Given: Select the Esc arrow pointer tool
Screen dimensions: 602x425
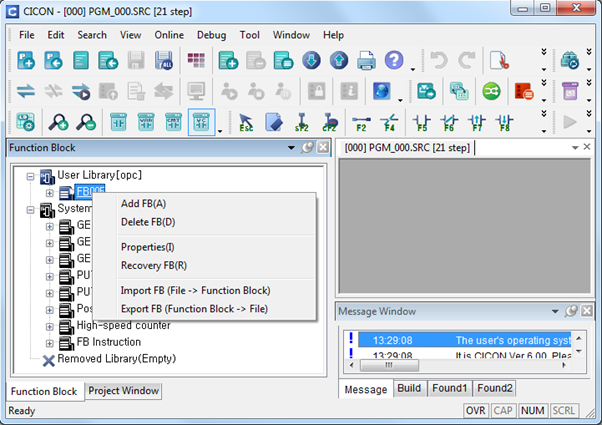Looking at the screenshot, I should tap(246, 122).
